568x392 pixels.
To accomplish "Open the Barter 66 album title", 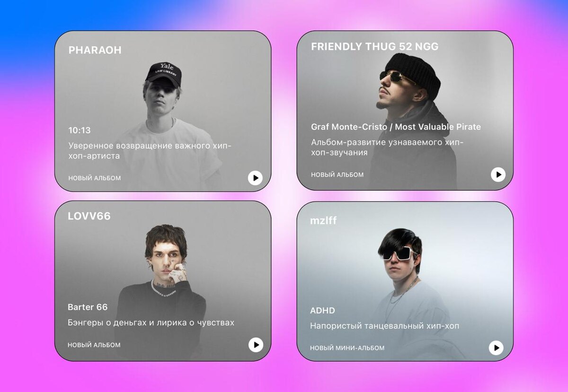I will [x=88, y=307].
